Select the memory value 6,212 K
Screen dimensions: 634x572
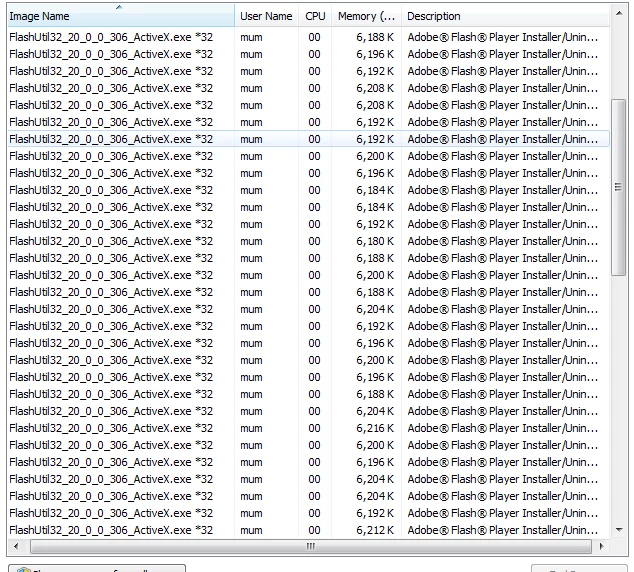(375, 530)
